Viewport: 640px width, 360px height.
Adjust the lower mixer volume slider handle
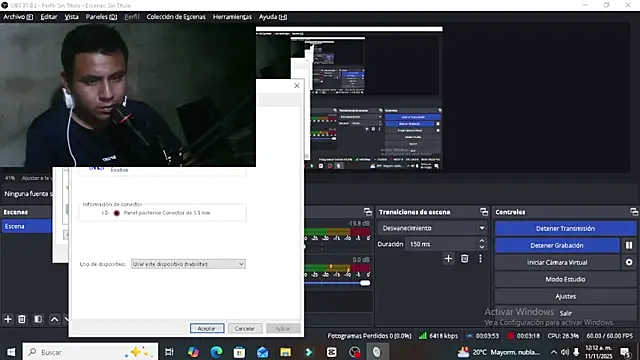tap(365, 283)
